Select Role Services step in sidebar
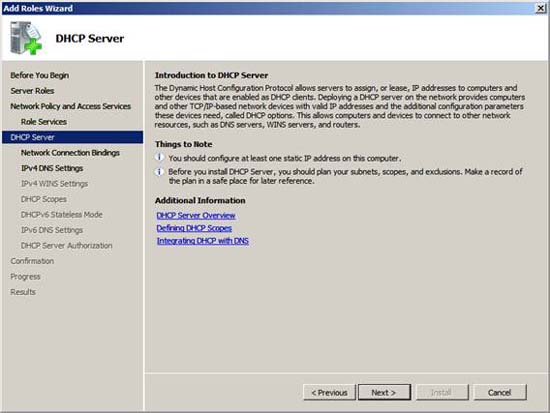The height and width of the screenshot is (413, 550). 44,122
